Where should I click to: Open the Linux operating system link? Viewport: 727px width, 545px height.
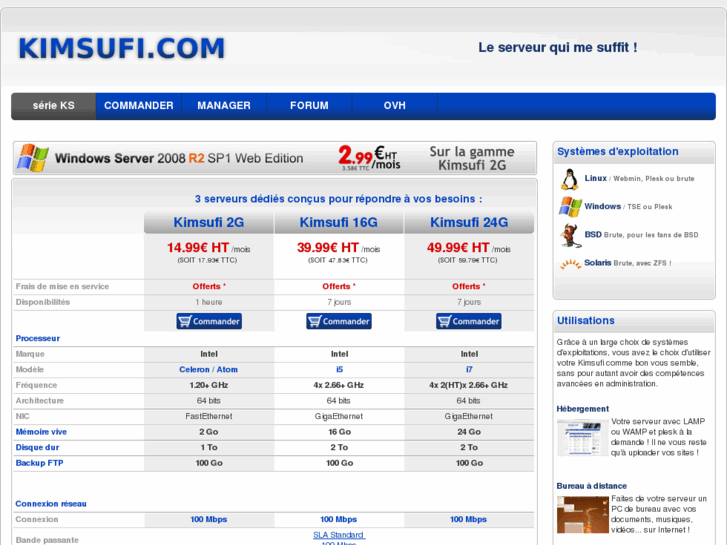click(x=595, y=178)
